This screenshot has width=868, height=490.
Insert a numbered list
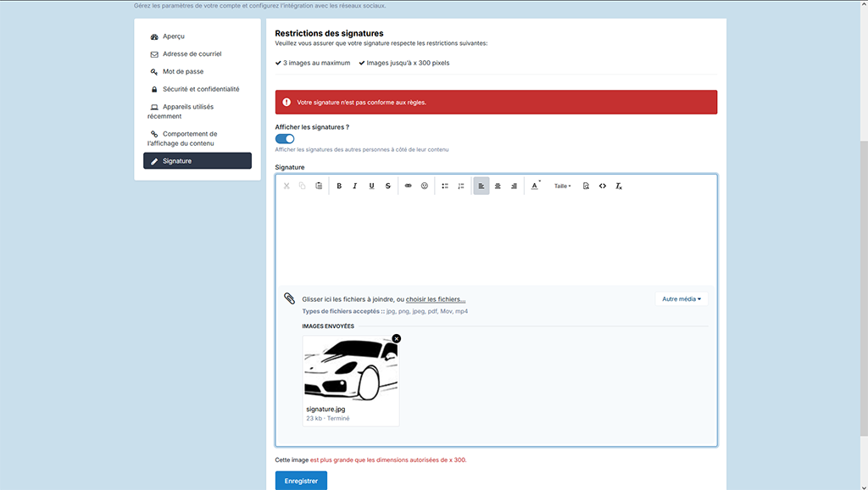460,186
